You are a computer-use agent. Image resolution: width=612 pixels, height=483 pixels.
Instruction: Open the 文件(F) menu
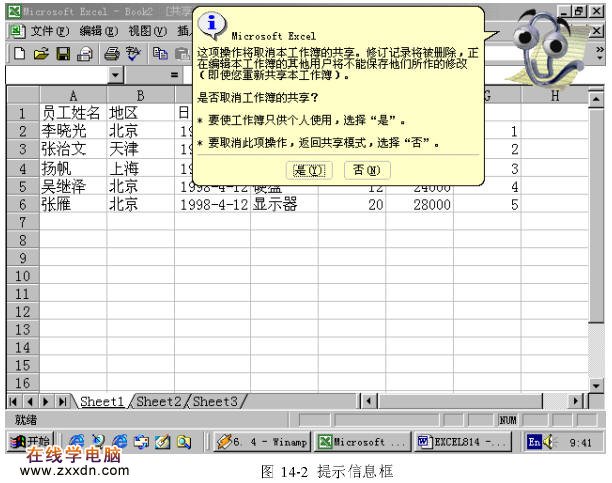point(50,31)
